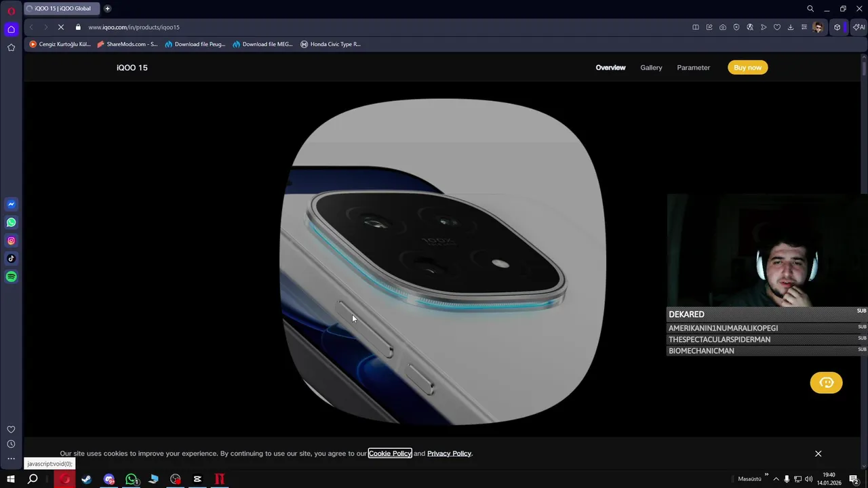The height and width of the screenshot is (488, 868).
Task: Open Netflix from the taskbar
Action: point(220,479)
